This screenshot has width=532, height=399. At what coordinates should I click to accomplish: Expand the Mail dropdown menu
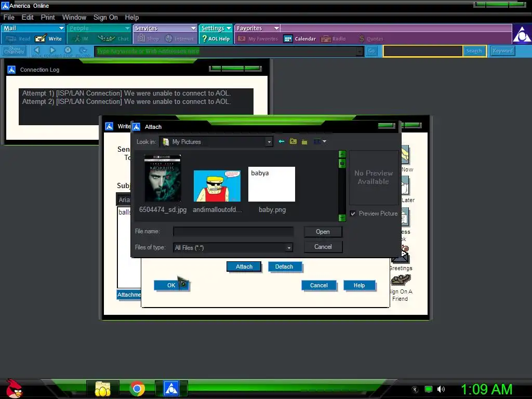61,28
